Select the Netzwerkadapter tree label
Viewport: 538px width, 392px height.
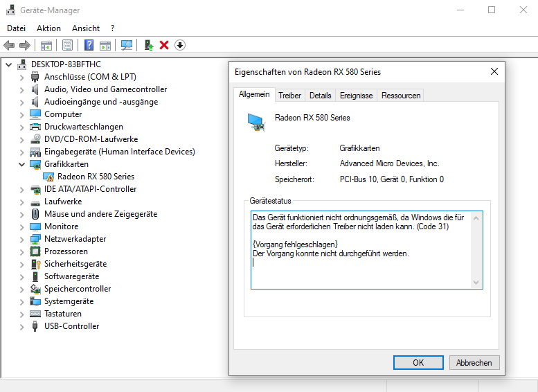(75, 239)
